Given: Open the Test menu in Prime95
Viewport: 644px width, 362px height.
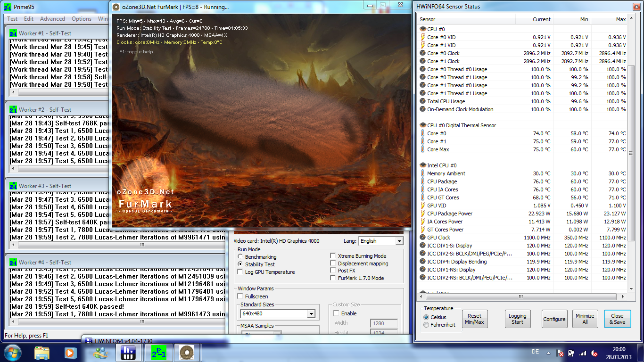Looking at the screenshot, I should point(12,19).
